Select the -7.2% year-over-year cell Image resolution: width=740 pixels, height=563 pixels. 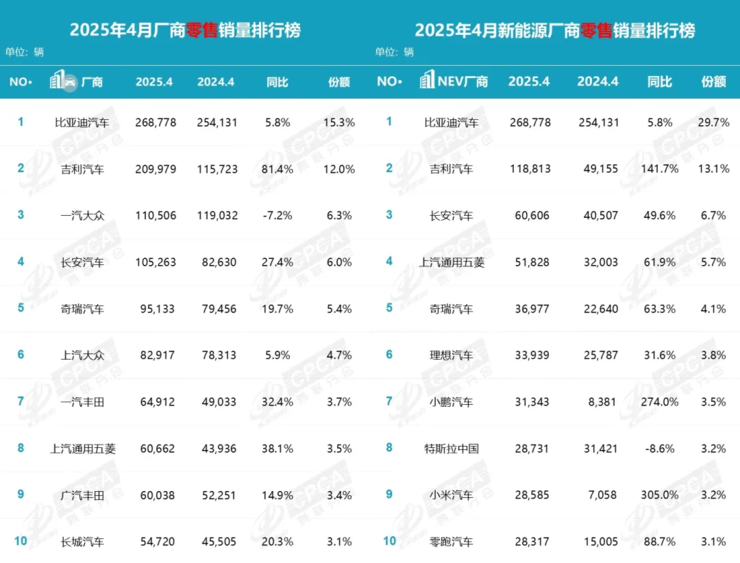278,216
